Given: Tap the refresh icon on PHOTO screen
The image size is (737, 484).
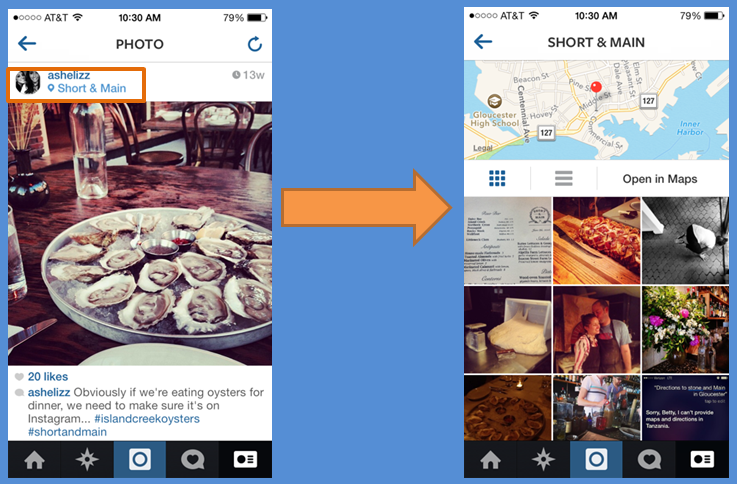Looking at the screenshot, I should click(255, 44).
